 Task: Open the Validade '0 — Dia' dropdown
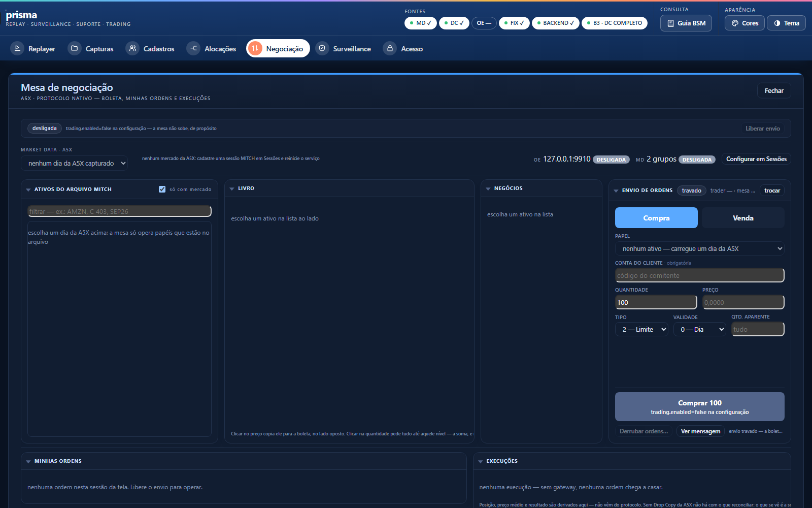[x=700, y=329]
